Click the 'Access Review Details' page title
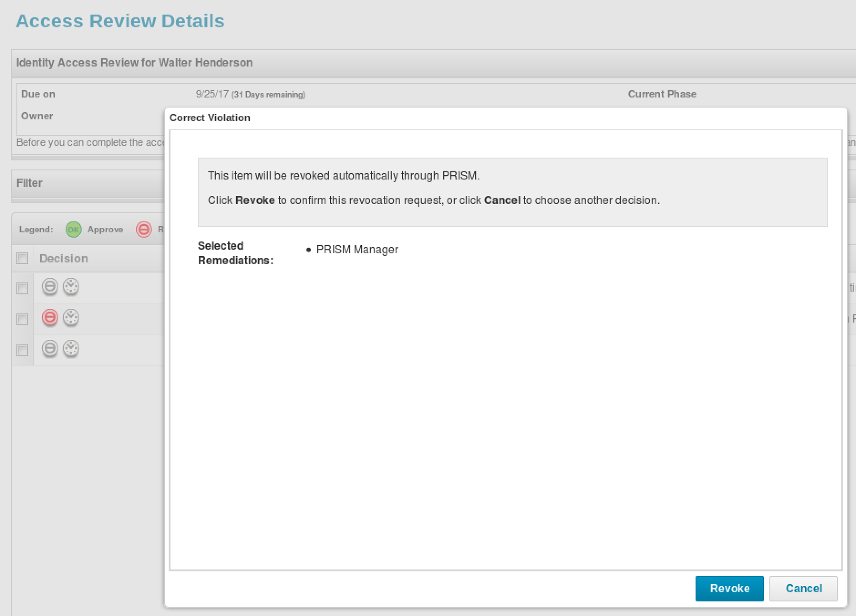 120,21
